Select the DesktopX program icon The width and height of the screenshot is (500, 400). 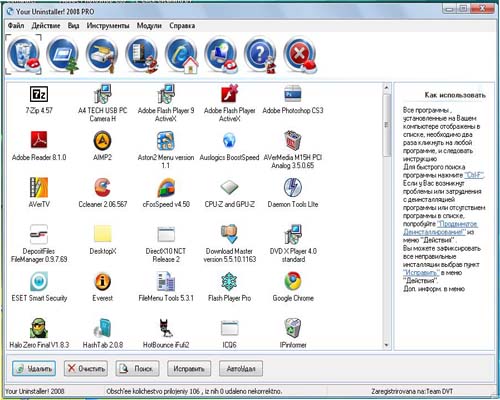click(103, 234)
